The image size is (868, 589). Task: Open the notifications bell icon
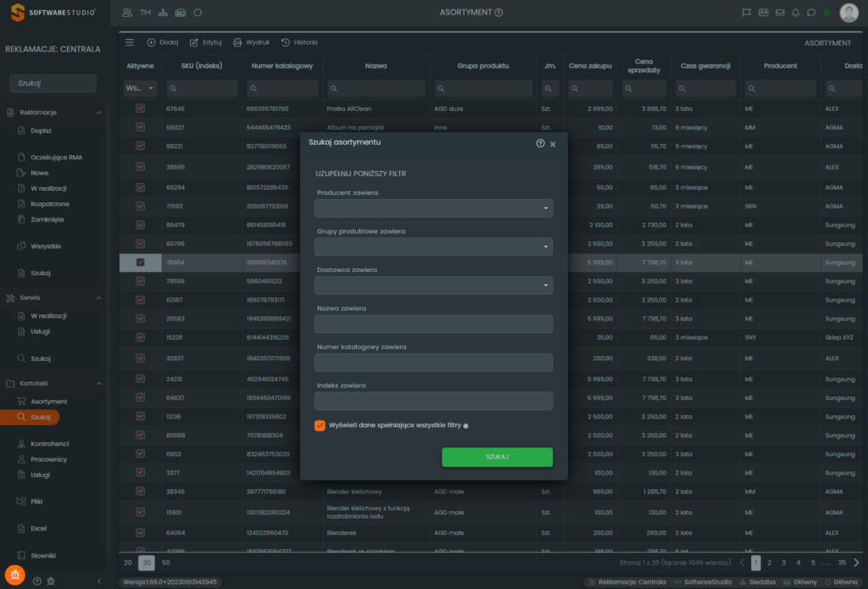pos(795,13)
